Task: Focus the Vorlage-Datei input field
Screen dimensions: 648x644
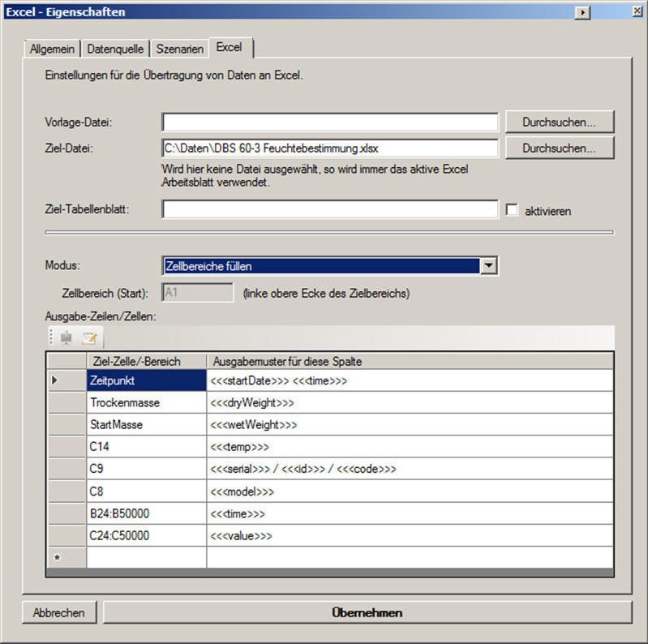Action: (330, 122)
